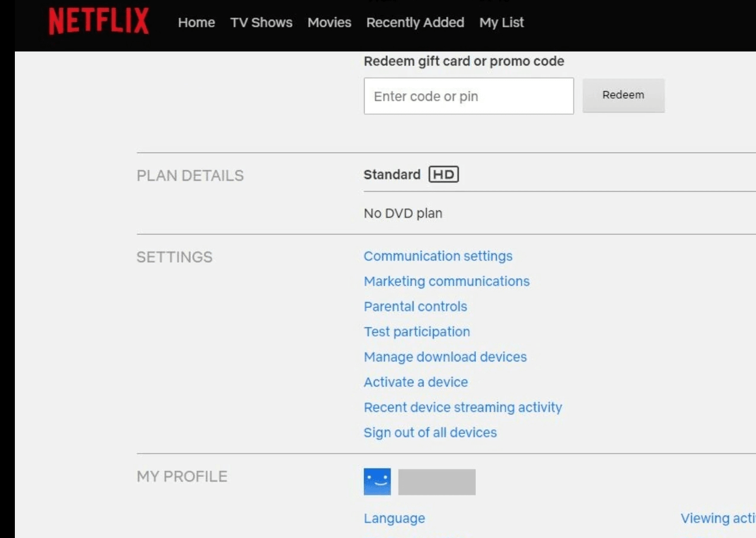This screenshot has width=756, height=538.
Task: Sign out of all devices
Action: click(x=430, y=432)
